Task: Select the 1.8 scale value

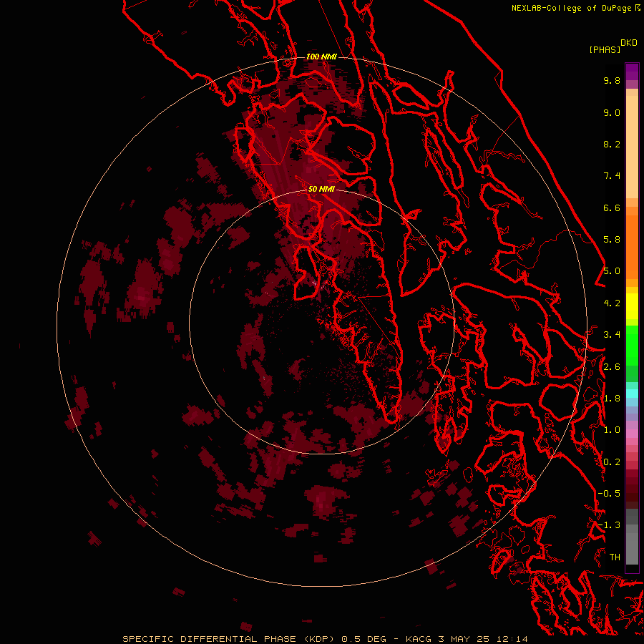Action: [x=612, y=399]
